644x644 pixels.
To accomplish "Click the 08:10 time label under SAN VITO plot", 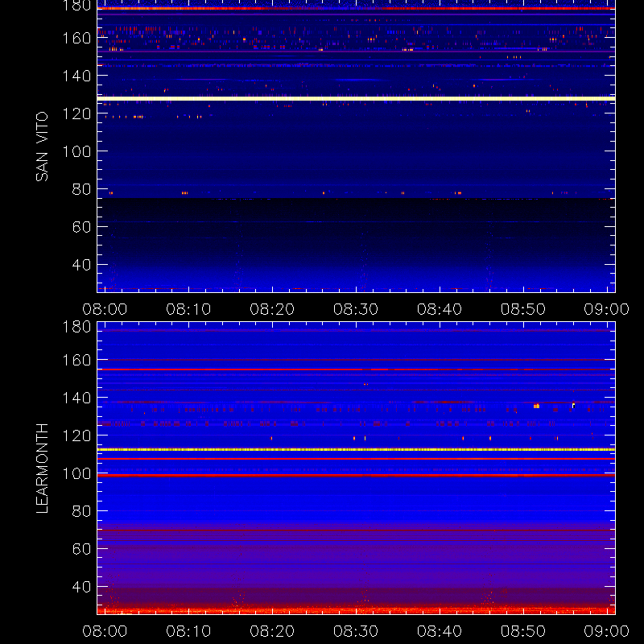I will (188, 309).
